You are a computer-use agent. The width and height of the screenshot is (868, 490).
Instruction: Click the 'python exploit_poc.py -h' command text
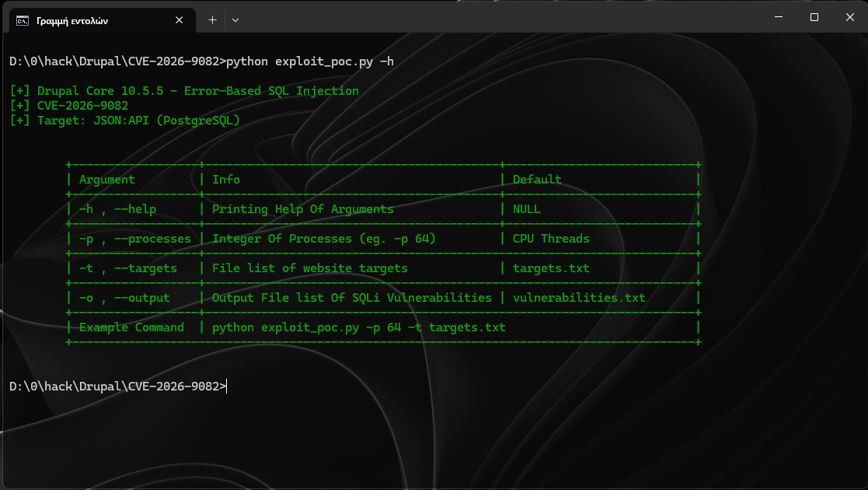[x=310, y=61]
